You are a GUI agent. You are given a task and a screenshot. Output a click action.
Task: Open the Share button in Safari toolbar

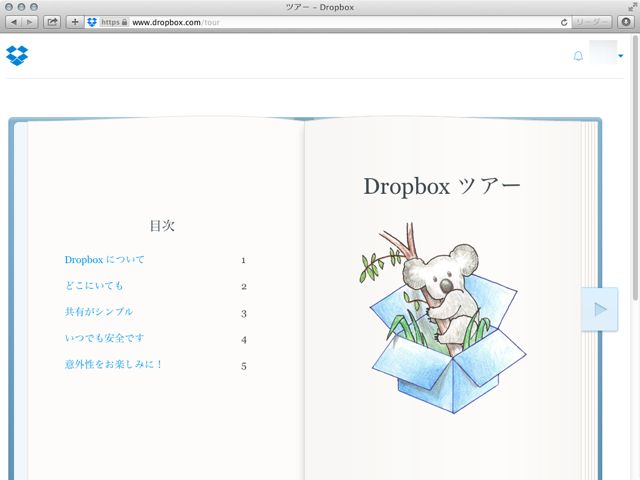52,22
